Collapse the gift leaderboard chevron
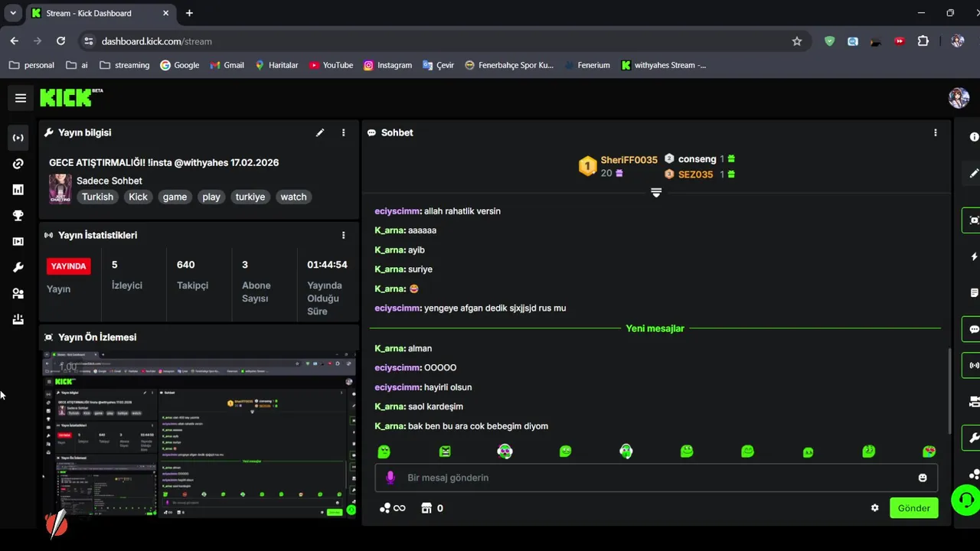Viewport: 980px width, 551px height. click(656, 193)
